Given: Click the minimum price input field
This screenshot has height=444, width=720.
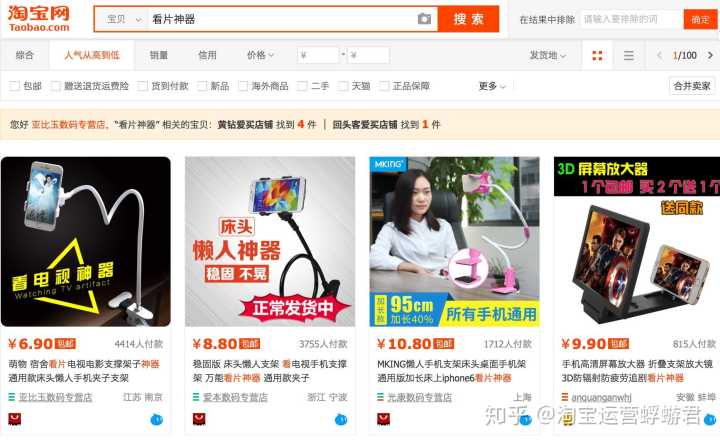Looking at the screenshot, I should pos(318,56).
